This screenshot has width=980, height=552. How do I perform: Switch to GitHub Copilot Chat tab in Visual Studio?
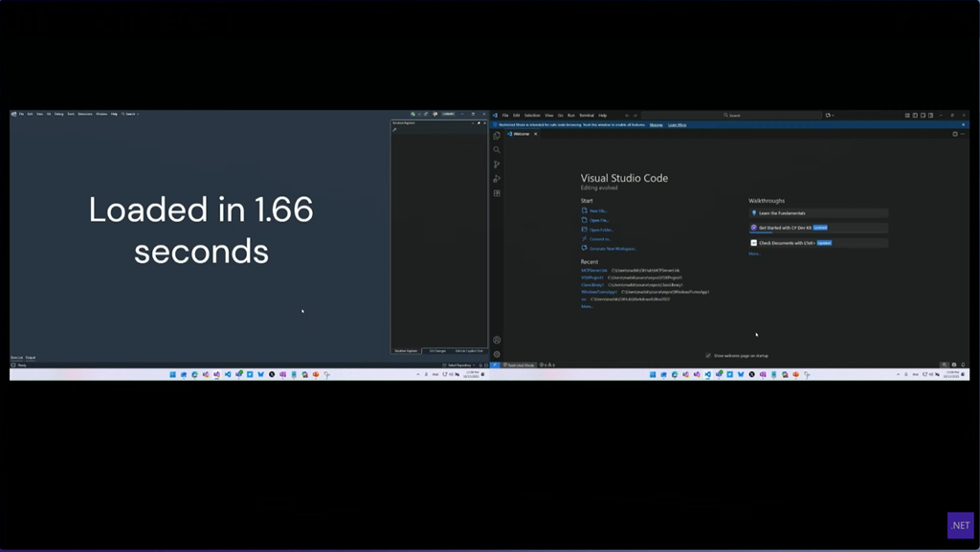[x=469, y=351]
